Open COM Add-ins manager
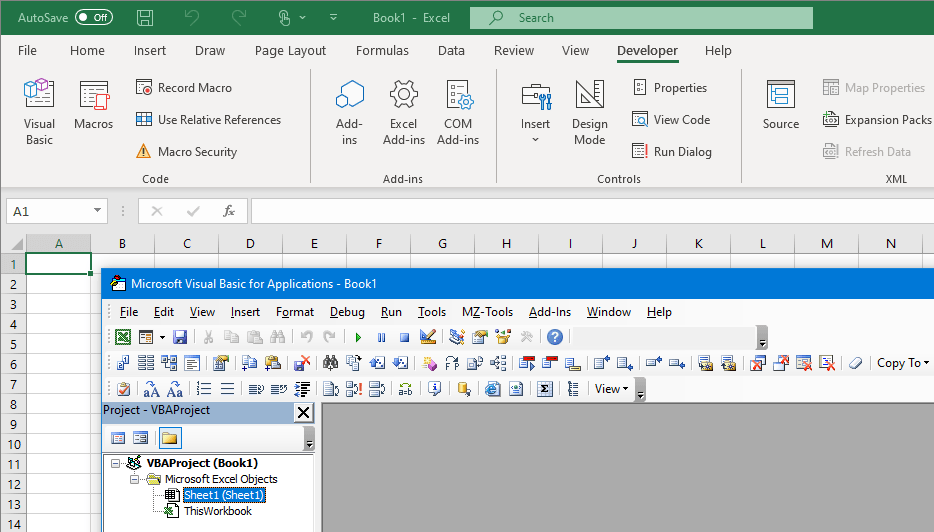 tap(458, 113)
